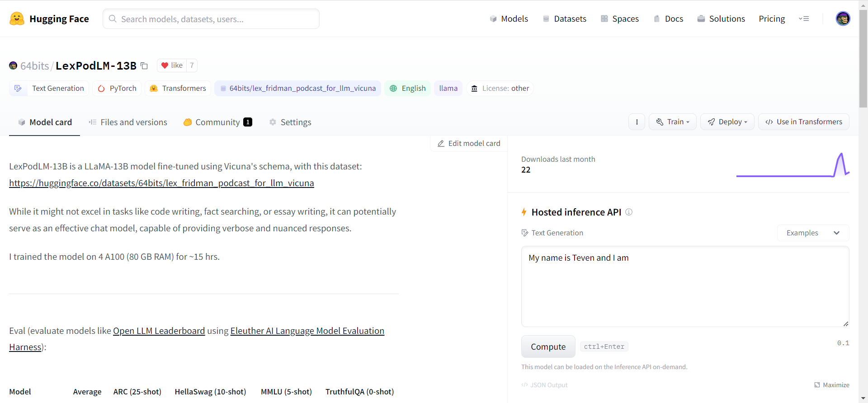Open the lex_fridman_podcast dataset URL link
Image resolution: width=868 pixels, height=403 pixels.
(x=161, y=183)
